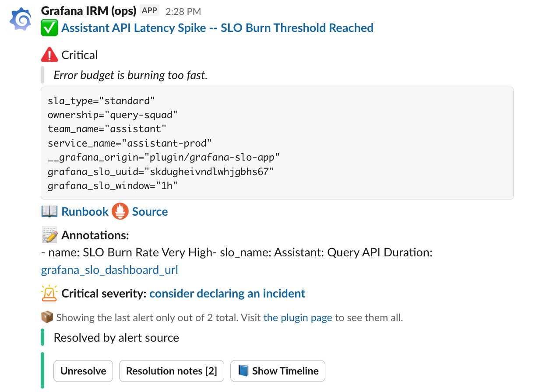Click the Show Timeline button
Image resolution: width=550 pixels, height=392 pixels.
278,371
